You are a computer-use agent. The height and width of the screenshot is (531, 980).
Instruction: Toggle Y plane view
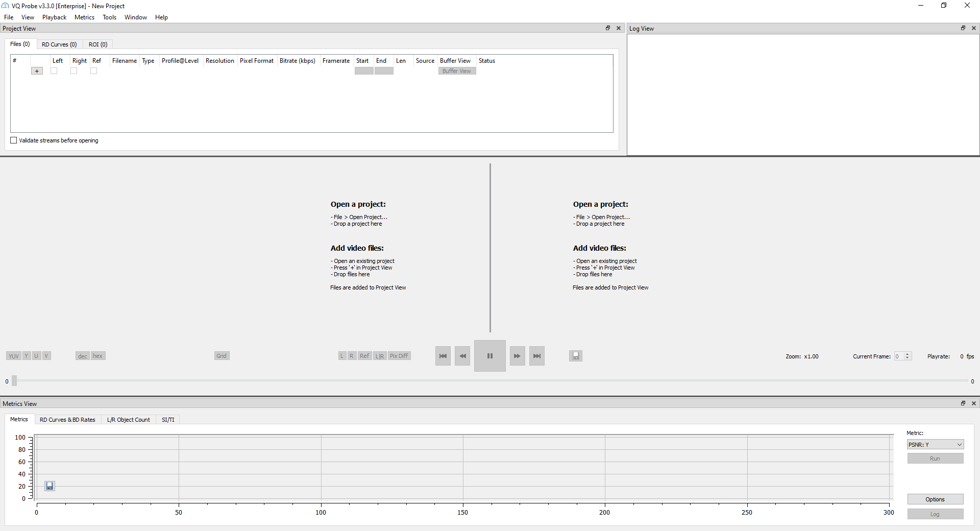tap(27, 356)
